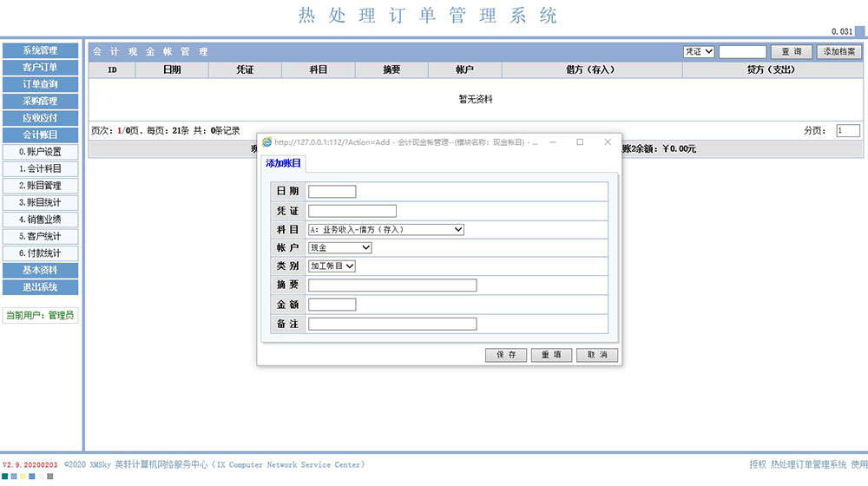Go to 4.销售业绩 in the sidebar
The width and height of the screenshot is (868, 486).
[40, 220]
